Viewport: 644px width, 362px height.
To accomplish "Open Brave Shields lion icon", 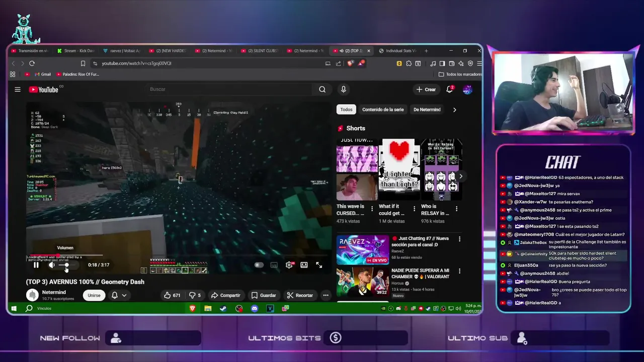I will 351,63.
